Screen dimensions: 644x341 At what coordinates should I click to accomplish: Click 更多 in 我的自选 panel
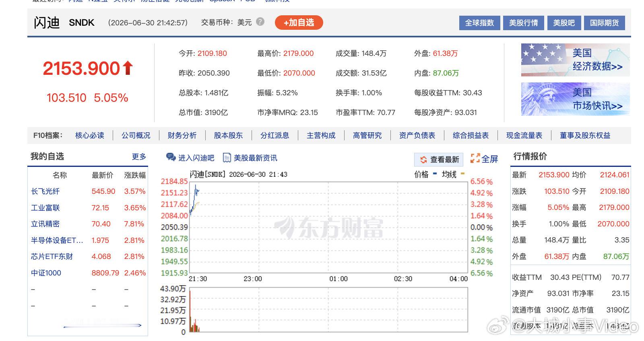tap(139, 157)
